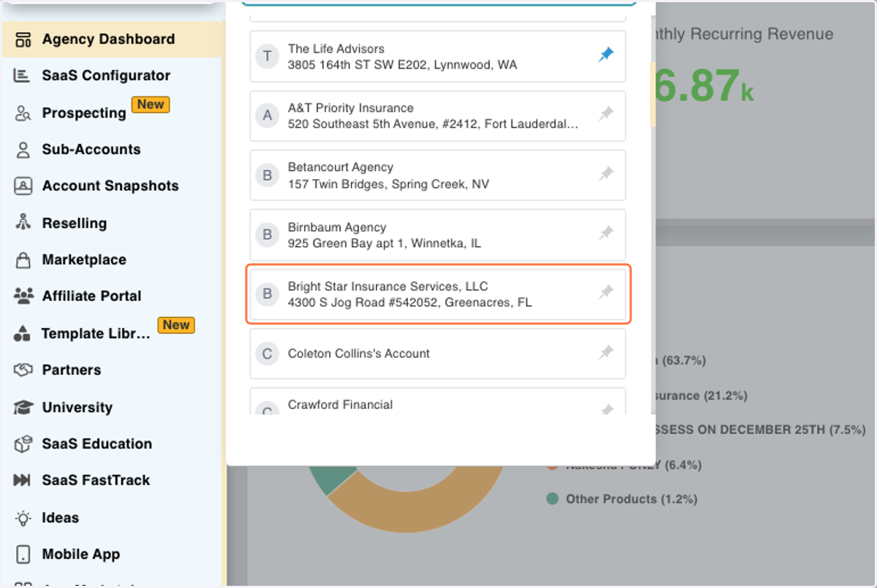Viewport: 877px width, 588px height.
Task: Click the B avatar of Betancourt Agency
Action: click(267, 175)
